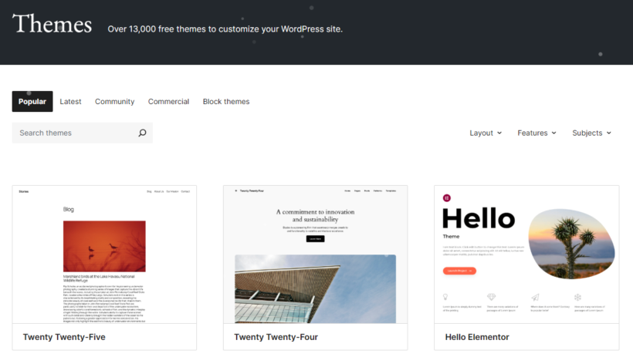This screenshot has height=364, width=633.
Task: Focus the Search themes input field
Action: (83, 133)
